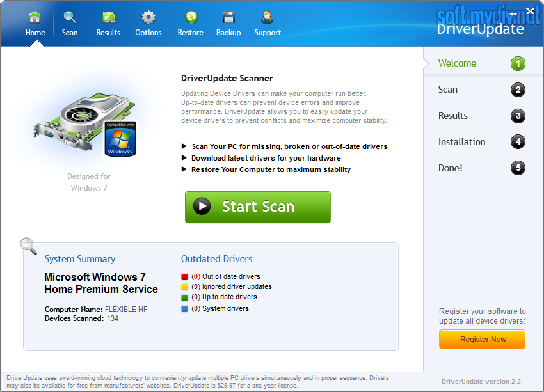
Task: Open the Results icon in toolbar
Action: tap(109, 17)
